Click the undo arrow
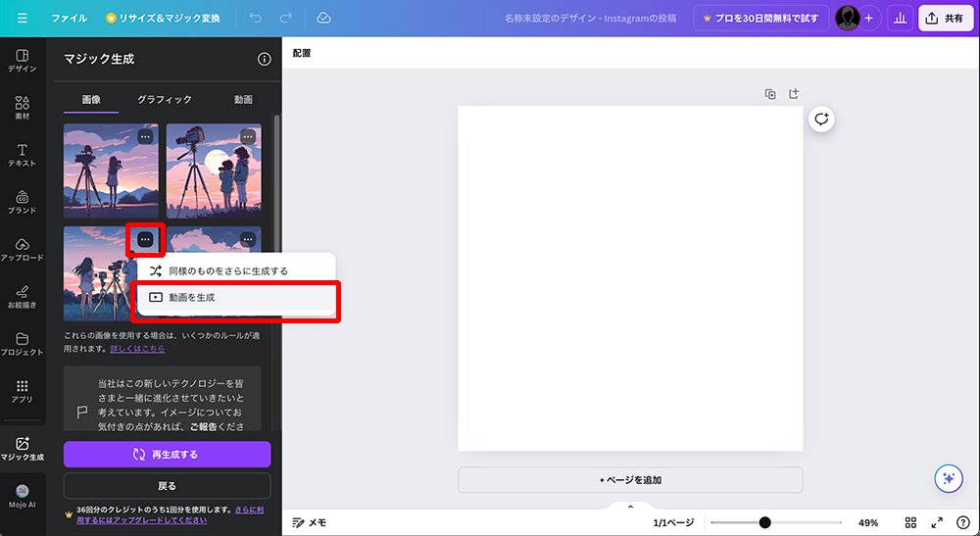This screenshot has width=980, height=536. [255, 18]
